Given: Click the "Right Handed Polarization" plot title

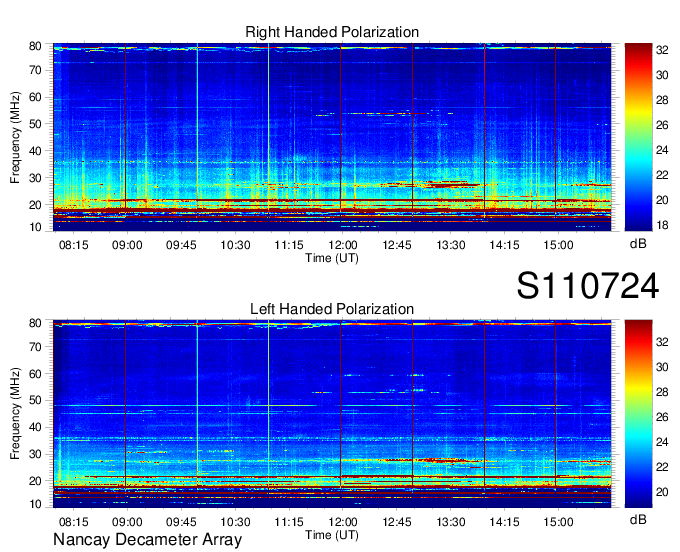Looking at the screenshot, I should pyautogui.click(x=332, y=32).
